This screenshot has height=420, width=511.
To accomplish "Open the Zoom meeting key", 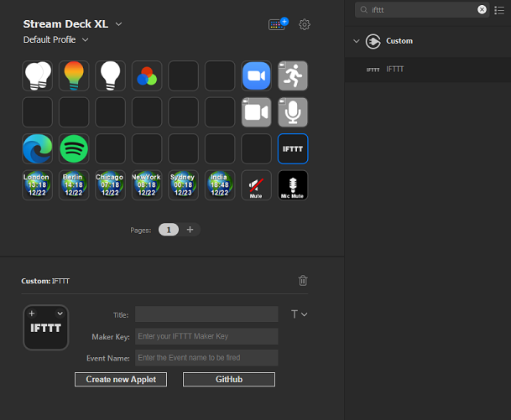I will coord(256,75).
